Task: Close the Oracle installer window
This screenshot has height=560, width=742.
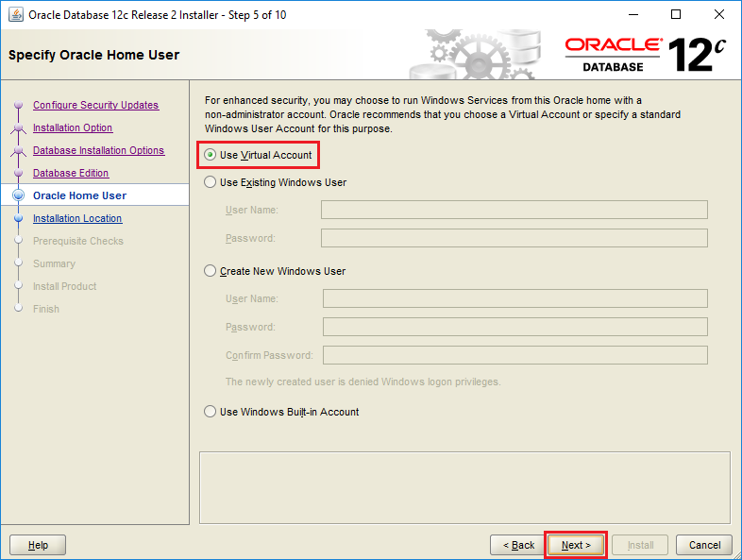Action: [718, 15]
